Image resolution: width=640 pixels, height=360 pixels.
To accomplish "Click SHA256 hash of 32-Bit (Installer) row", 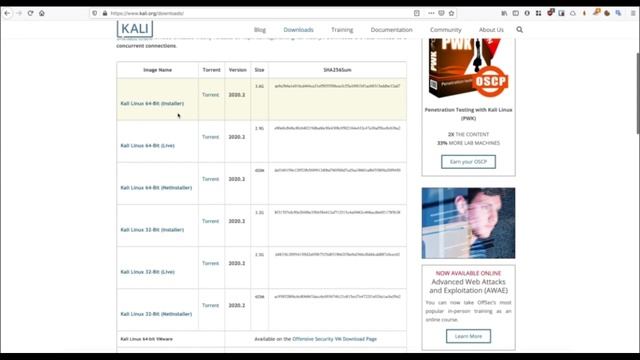I will (337, 212).
